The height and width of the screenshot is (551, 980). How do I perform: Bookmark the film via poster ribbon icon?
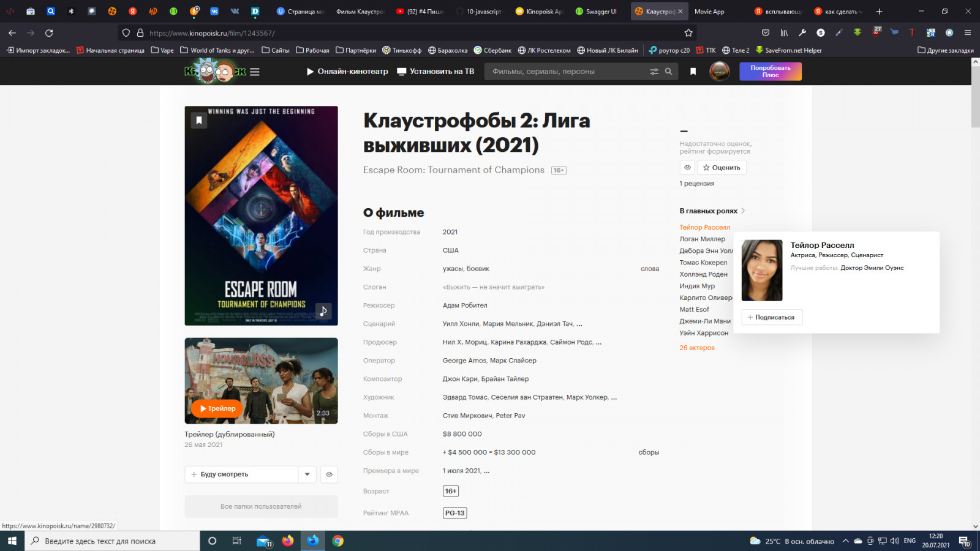click(199, 121)
